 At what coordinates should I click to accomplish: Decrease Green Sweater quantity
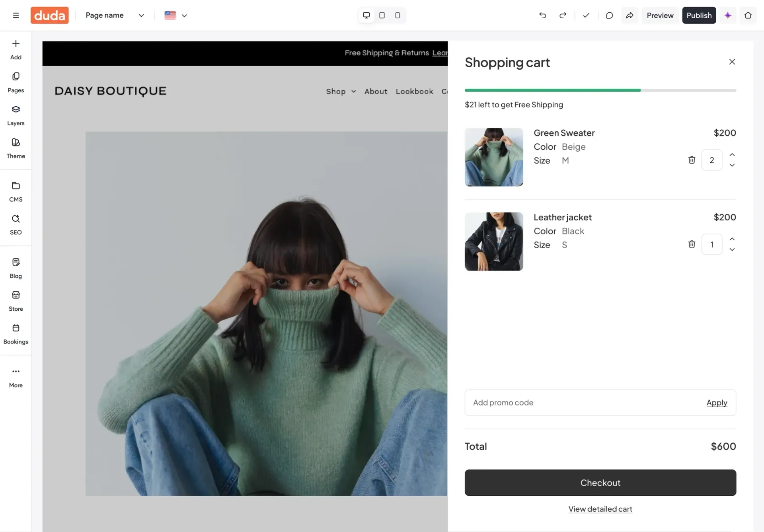(x=732, y=165)
